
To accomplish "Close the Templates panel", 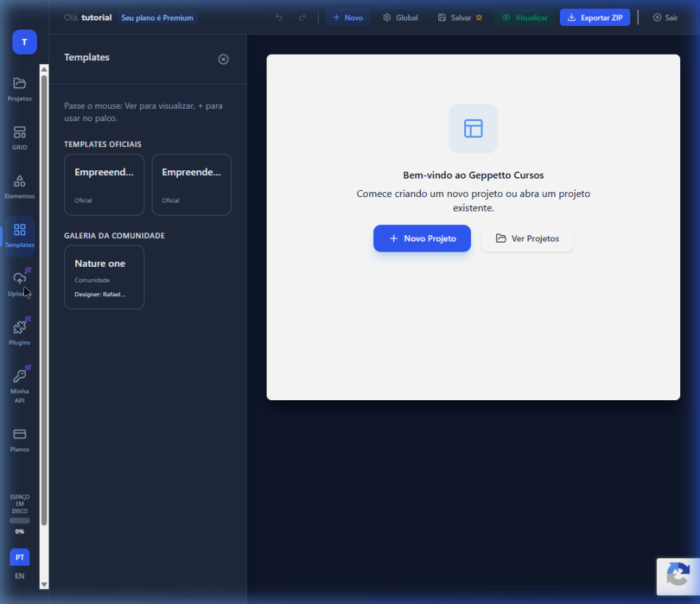I will point(224,60).
